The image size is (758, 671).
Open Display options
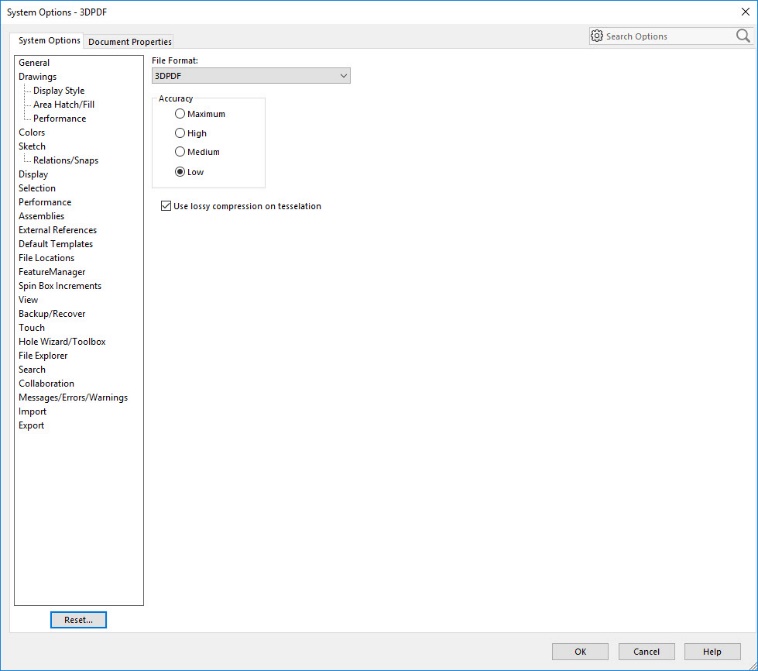pos(33,175)
